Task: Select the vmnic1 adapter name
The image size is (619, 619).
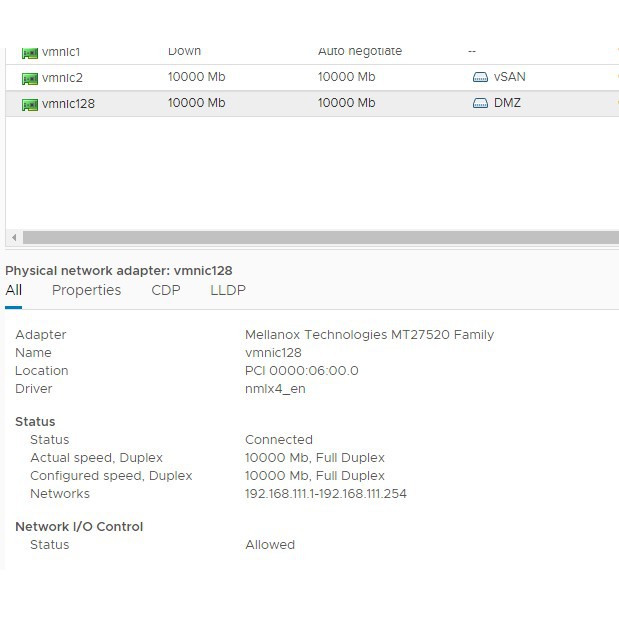Action: 60,52
